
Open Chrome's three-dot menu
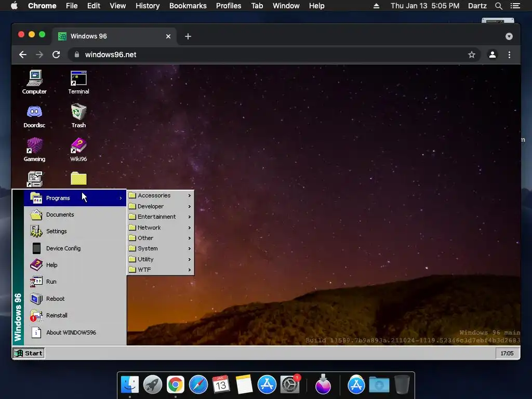pyautogui.click(x=509, y=55)
